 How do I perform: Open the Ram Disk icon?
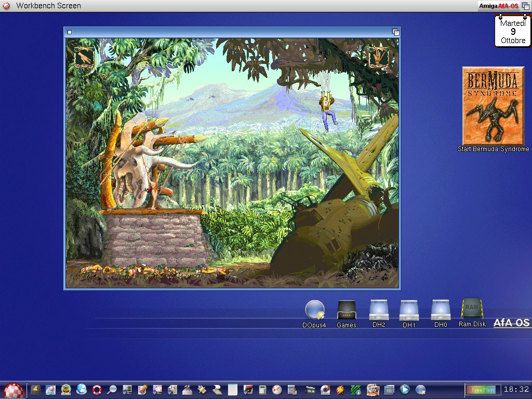click(472, 309)
